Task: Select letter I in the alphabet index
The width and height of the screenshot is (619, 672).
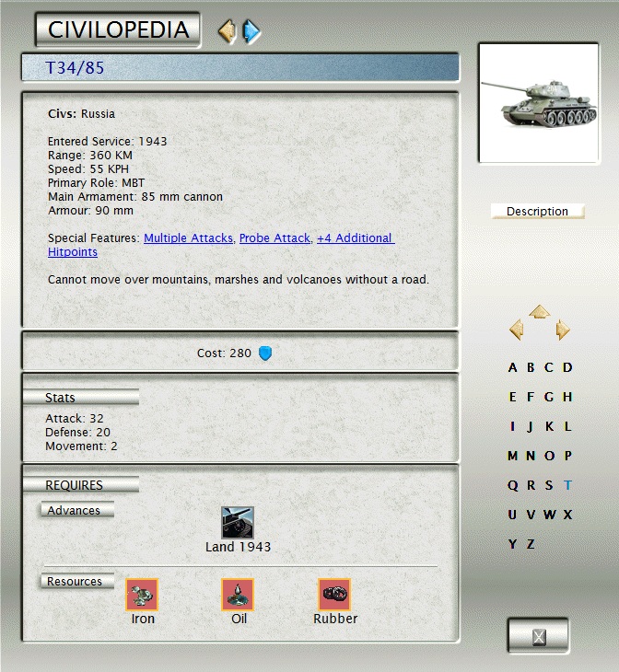Action: point(513,426)
